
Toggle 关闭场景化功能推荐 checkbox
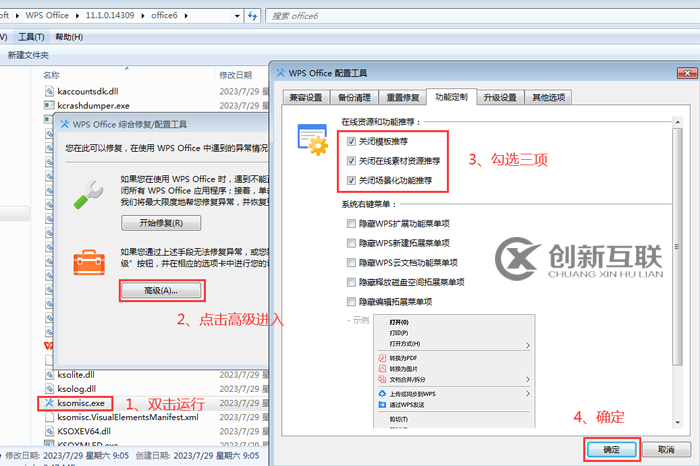pos(351,180)
